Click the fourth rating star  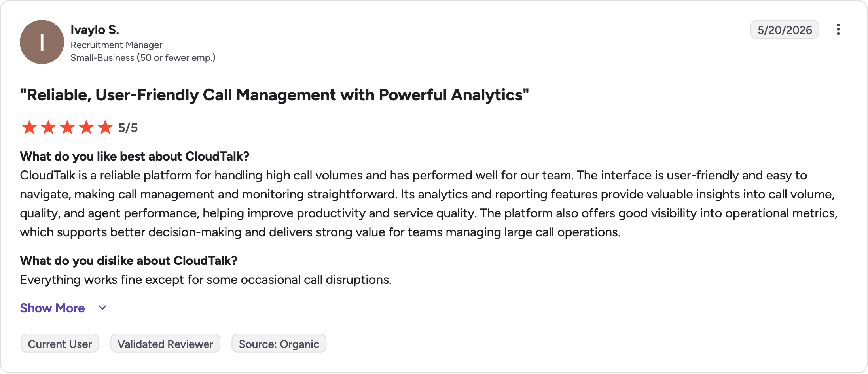86,127
